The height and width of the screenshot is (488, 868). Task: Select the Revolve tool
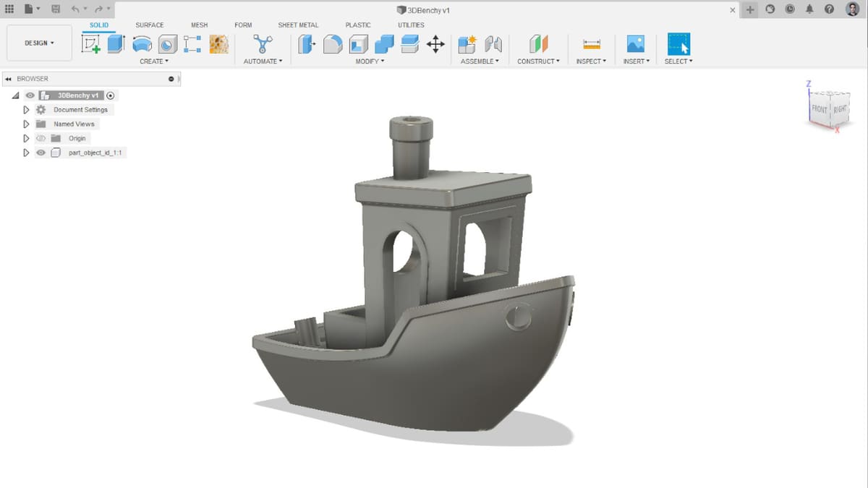coord(142,44)
